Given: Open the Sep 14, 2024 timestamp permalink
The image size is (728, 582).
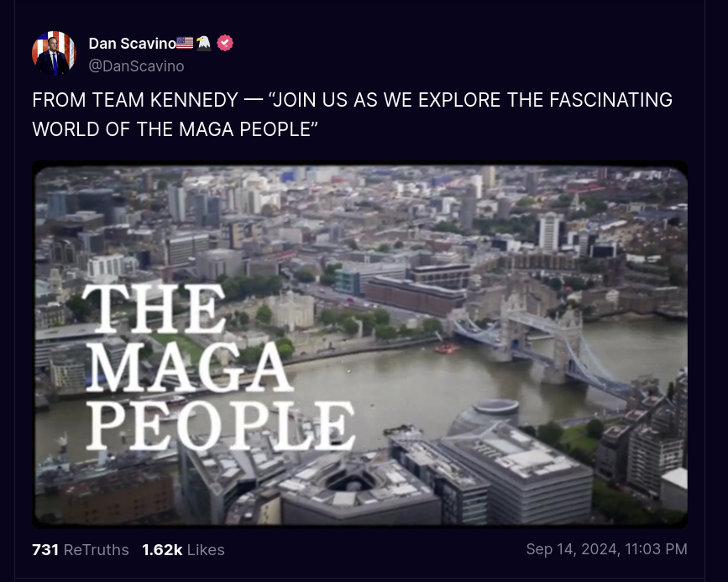Looking at the screenshot, I should click(606, 549).
